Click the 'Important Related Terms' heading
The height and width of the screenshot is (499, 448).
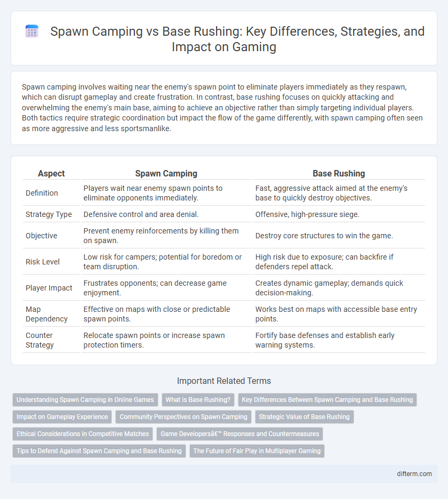click(x=224, y=381)
